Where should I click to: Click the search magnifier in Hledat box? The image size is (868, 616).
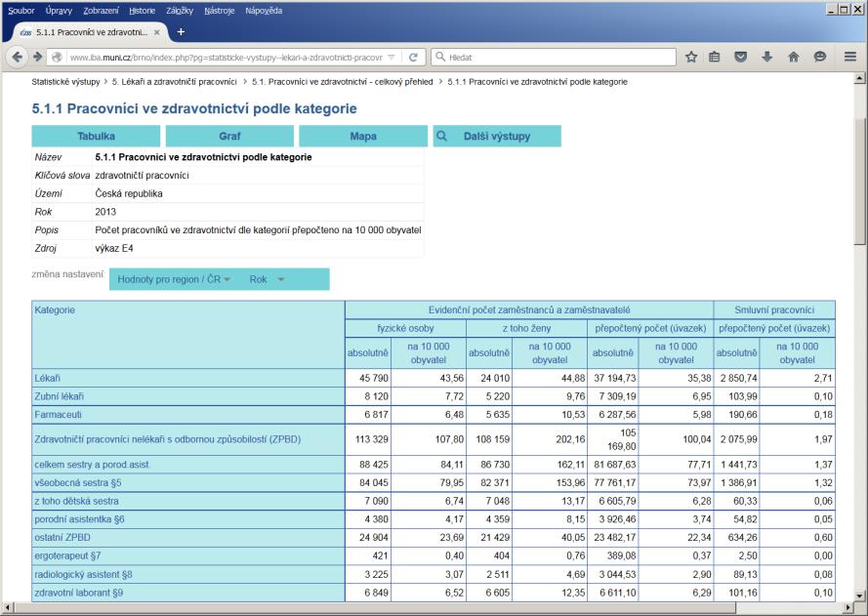point(440,57)
